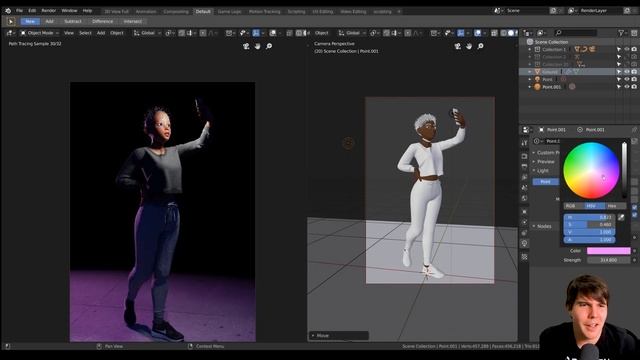Open the Render properties tab icon
This screenshot has height=360, width=640.
(524, 156)
